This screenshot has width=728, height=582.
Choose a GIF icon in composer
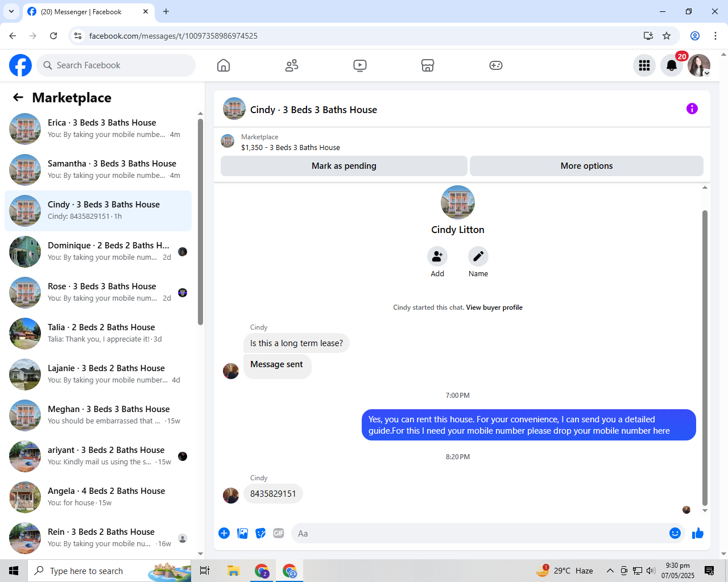click(279, 533)
